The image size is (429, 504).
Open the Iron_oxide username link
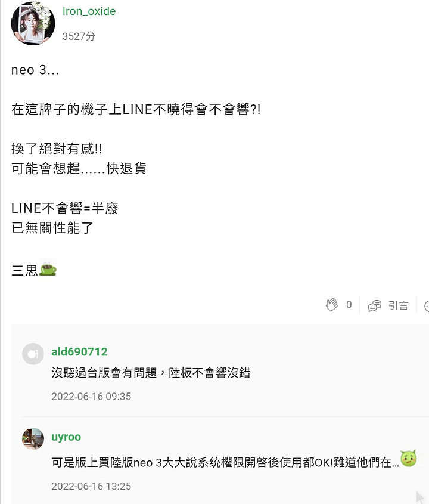[x=89, y=11]
